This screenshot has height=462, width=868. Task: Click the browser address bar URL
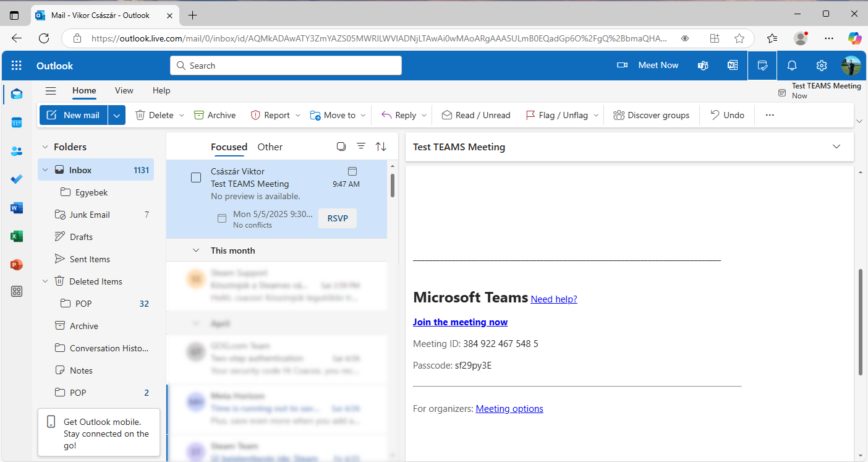pos(379,38)
